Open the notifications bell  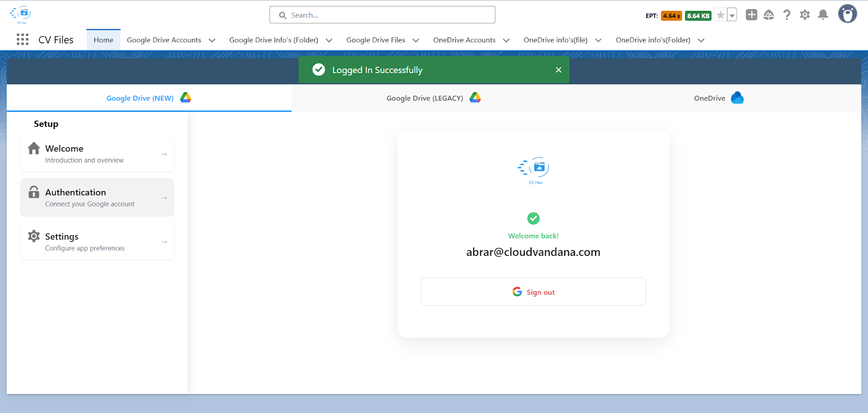[x=823, y=15]
